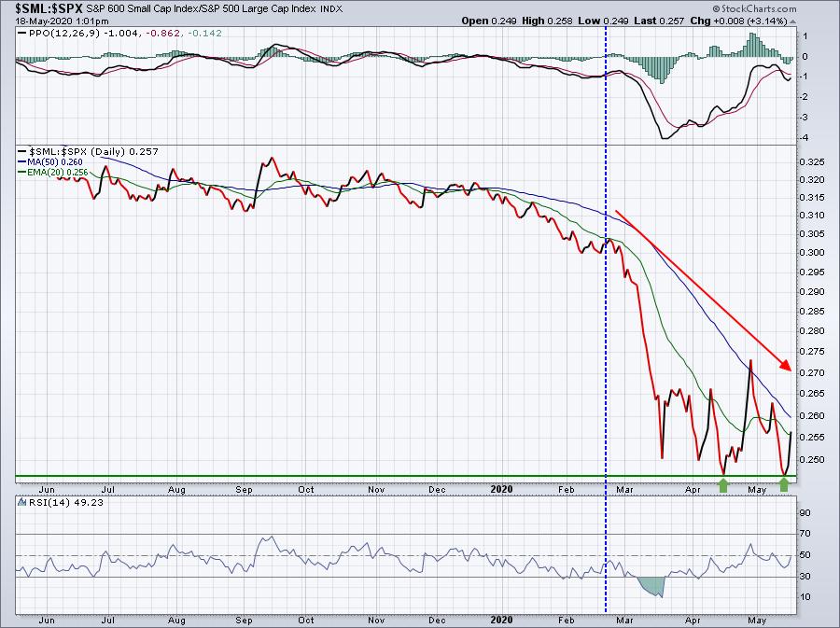The height and width of the screenshot is (628, 840).
Task: Select the EMA(20) legend entry
Action: coord(49,173)
